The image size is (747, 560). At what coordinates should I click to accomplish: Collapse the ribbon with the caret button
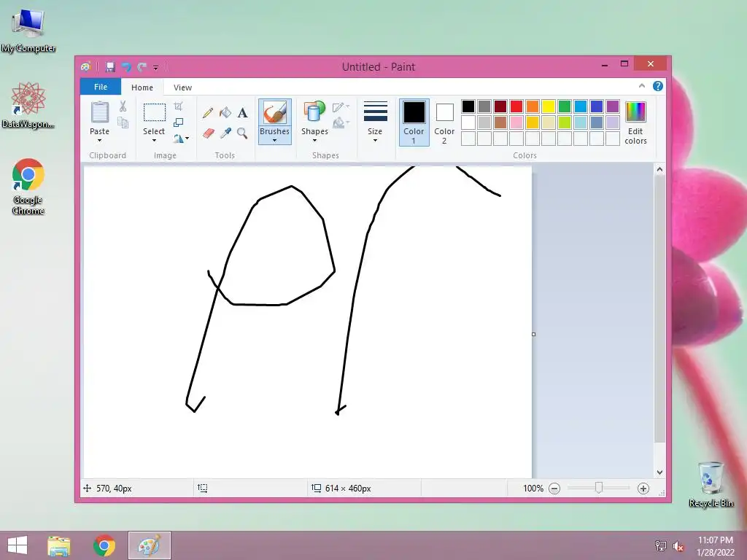click(642, 86)
